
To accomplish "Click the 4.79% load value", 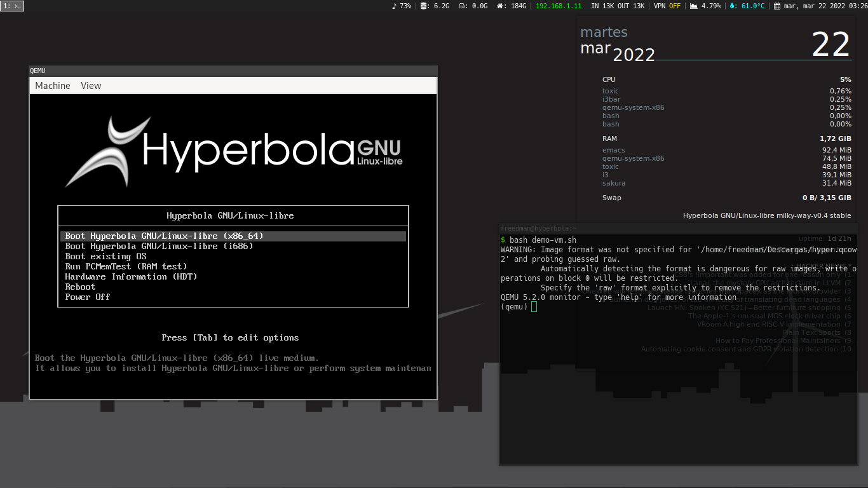I will 710,6.
